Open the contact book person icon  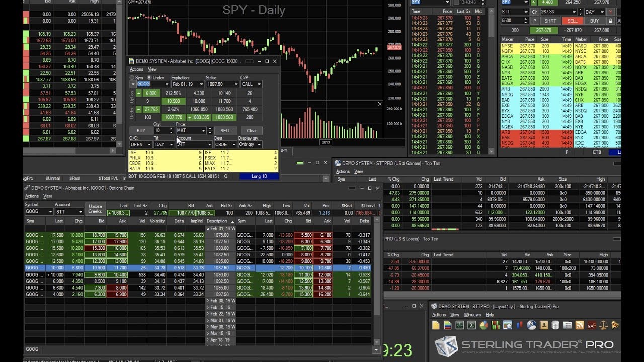click(x=544, y=325)
